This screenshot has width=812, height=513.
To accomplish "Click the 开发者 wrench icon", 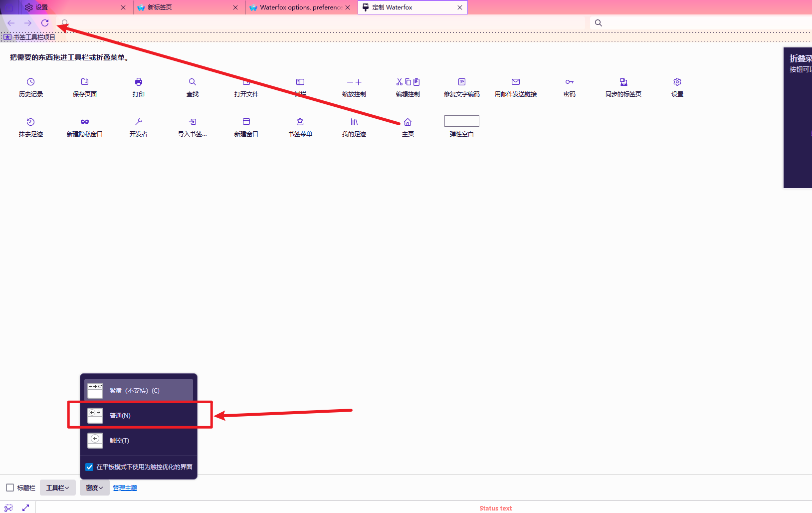I will coord(139,122).
